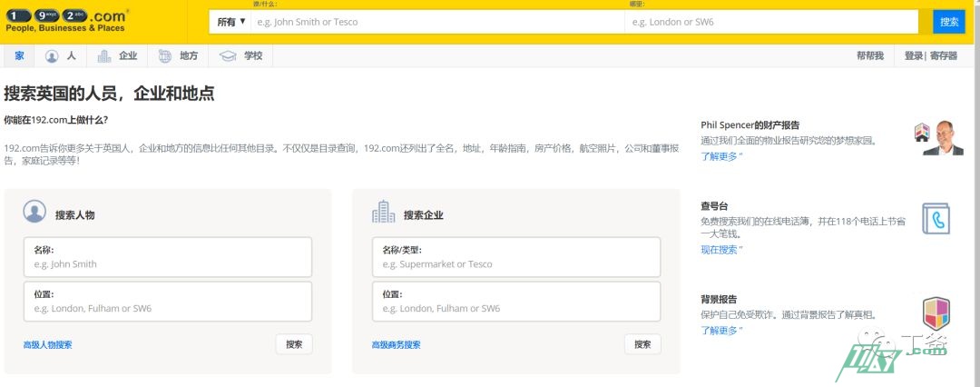Screen dimensions: 980x387
Task: Open the 学校 schools tab
Action: pos(240,55)
